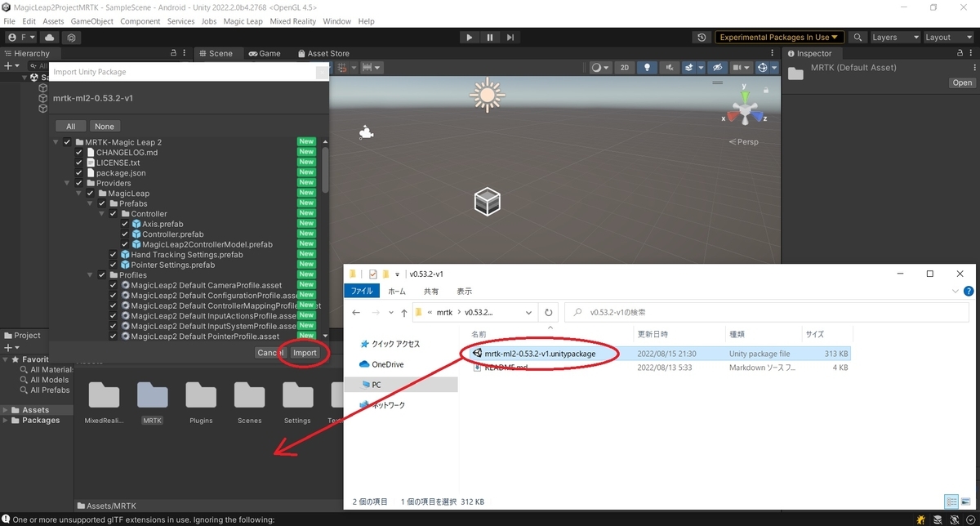
Task: Expand the Packages folder in Project
Action: [6, 421]
